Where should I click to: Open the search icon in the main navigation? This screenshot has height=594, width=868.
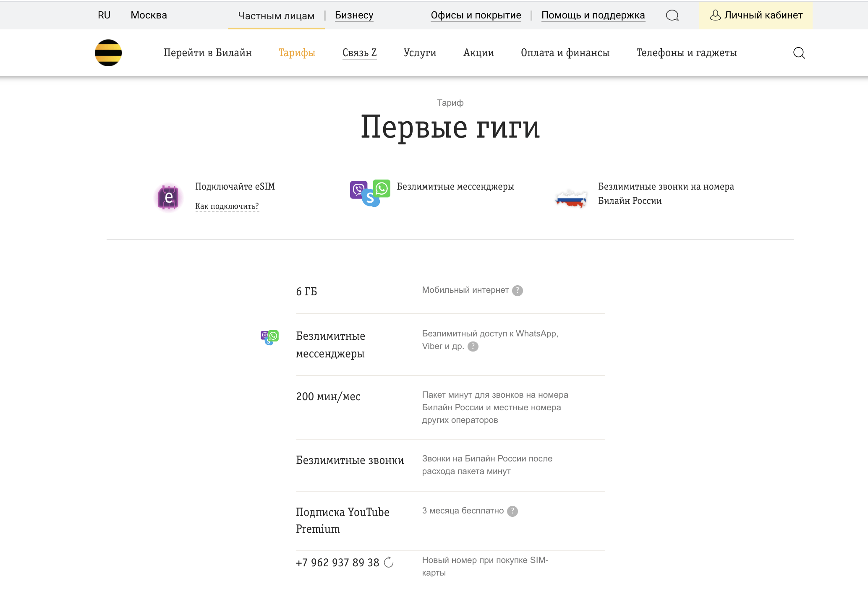[799, 53]
